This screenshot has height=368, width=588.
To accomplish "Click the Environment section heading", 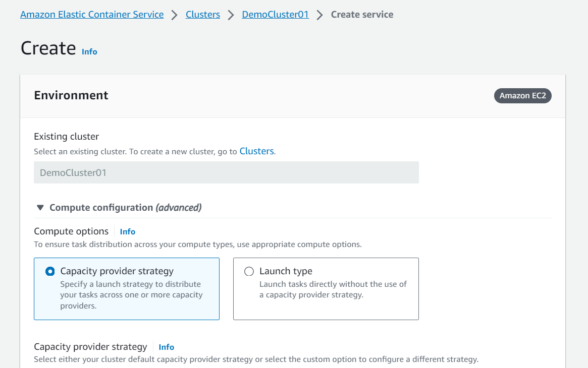I will (x=71, y=95).
